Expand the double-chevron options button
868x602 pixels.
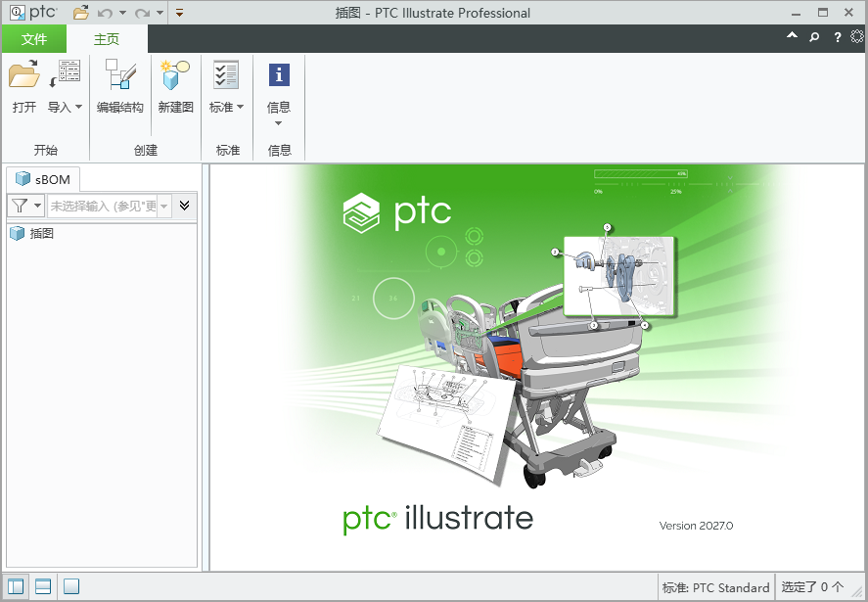(x=184, y=206)
